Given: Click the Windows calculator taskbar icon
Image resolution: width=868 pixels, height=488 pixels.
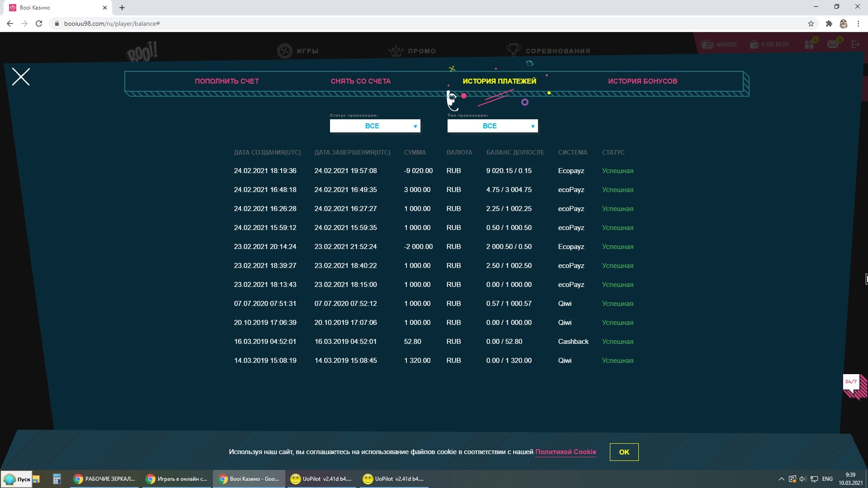Looking at the screenshot, I should coord(57,479).
